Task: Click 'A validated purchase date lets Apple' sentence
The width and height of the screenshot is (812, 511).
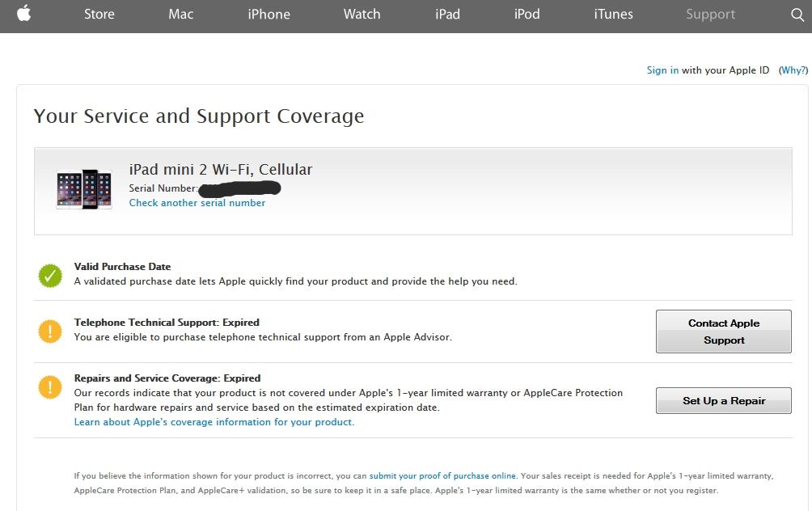Action: [296, 281]
